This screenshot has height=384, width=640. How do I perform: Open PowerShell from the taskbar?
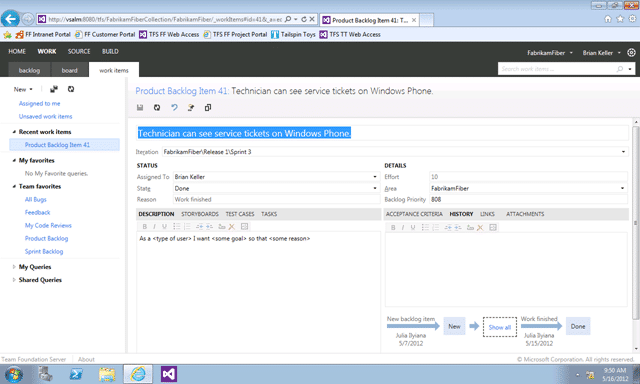point(76,374)
